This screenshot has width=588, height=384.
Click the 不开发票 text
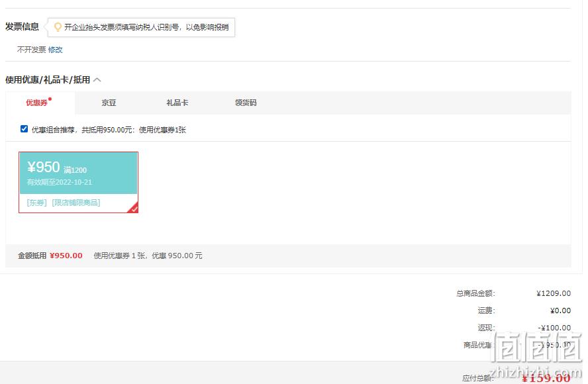coord(32,50)
